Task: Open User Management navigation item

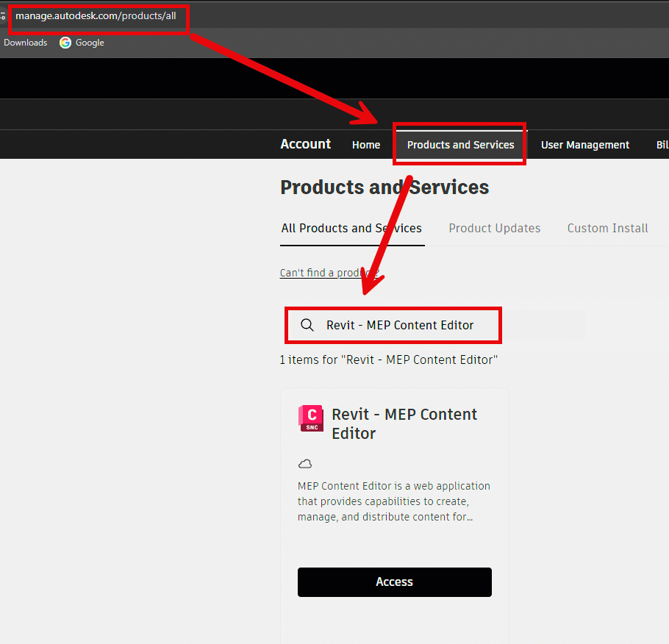Action: pyautogui.click(x=584, y=145)
